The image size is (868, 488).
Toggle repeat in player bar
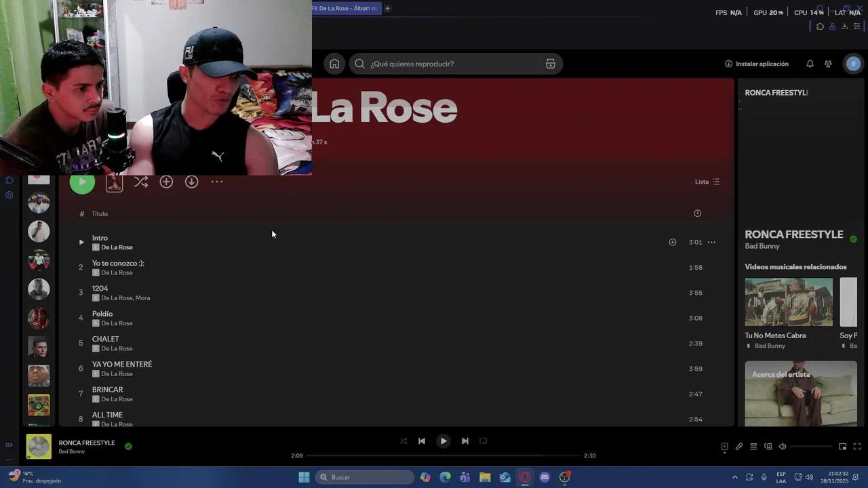tap(484, 441)
